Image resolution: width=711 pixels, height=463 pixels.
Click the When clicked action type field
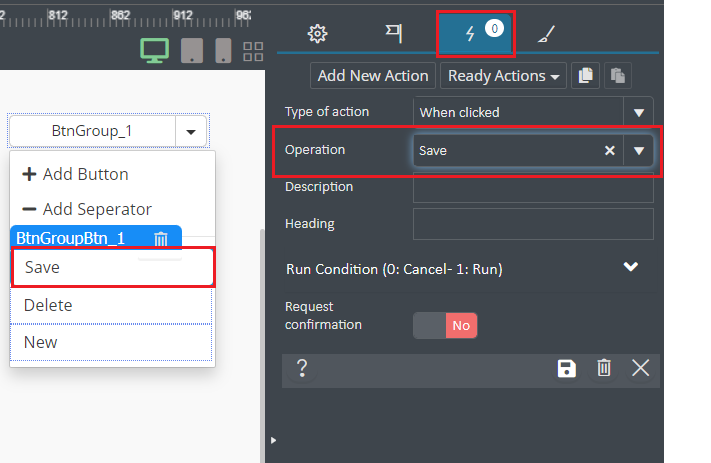coord(518,112)
